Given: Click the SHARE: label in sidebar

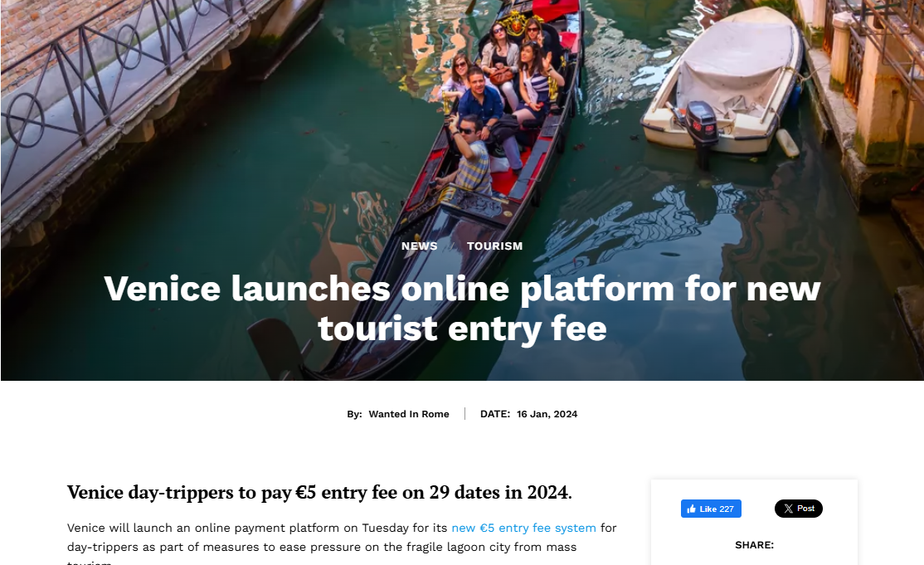Looking at the screenshot, I should 754,545.
